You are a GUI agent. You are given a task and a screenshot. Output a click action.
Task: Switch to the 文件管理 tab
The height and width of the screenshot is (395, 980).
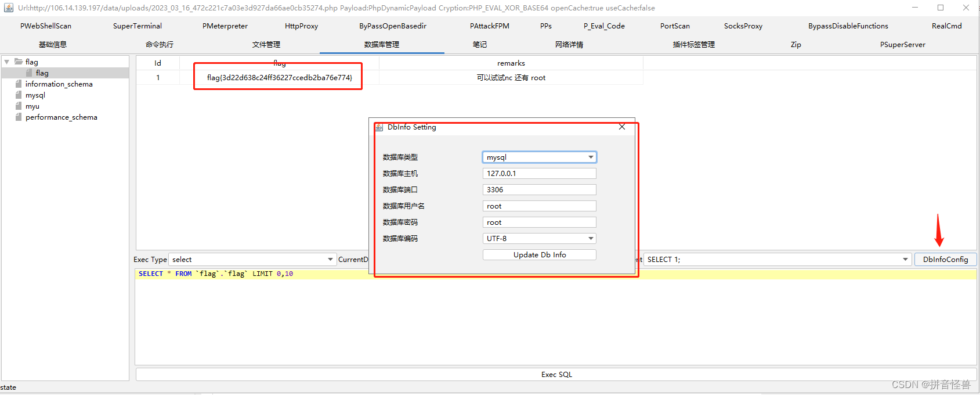coord(266,45)
